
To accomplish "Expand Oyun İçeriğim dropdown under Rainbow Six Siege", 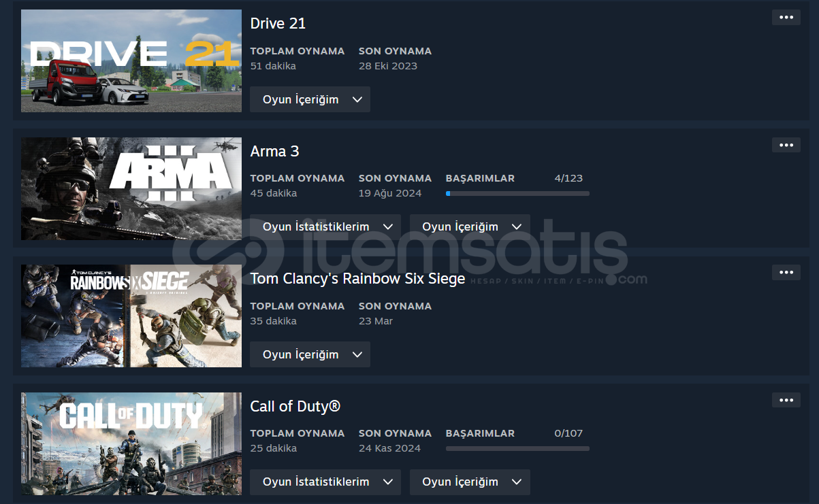I will tap(310, 354).
